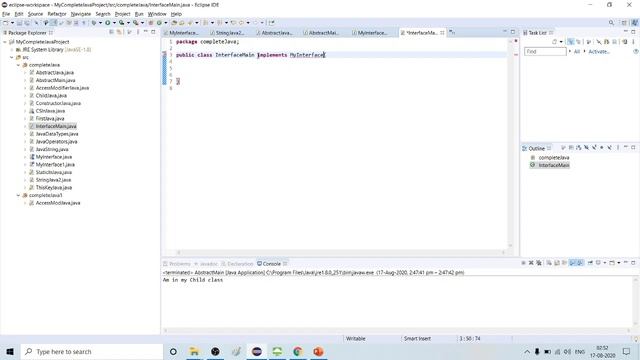Click the Find field in Task List
The width and height of the screenshot is (640, 360).
coord(545,51)
